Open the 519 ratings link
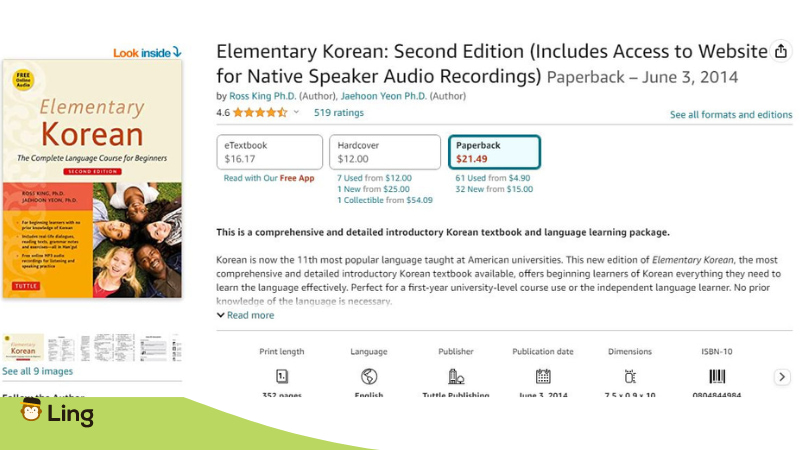Image resolution: width=800 pixels, height=450 pixels. [339, 112]
